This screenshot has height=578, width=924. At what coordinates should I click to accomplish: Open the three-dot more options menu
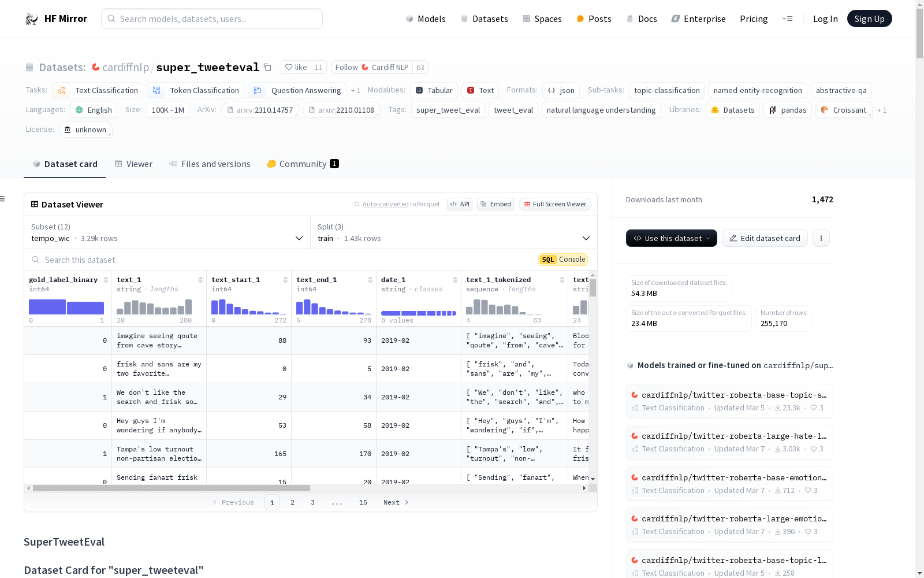tap(821, 238)
